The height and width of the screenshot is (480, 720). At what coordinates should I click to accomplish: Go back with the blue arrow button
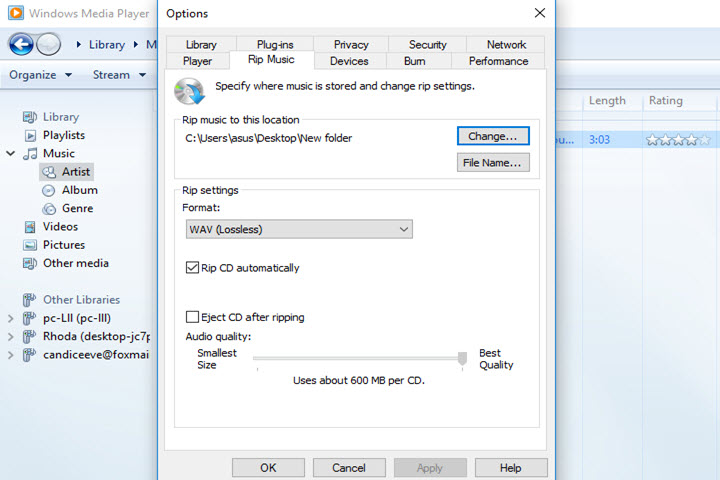pos(21,45)
